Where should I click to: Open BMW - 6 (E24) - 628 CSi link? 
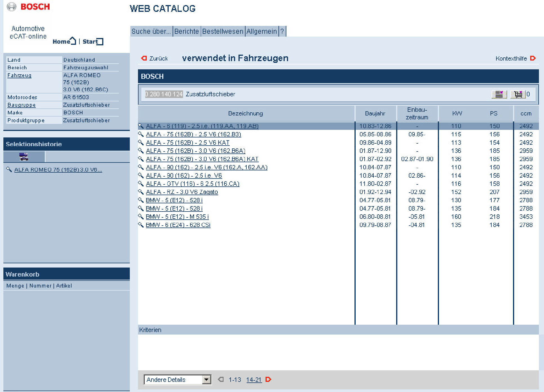[178, 225]
